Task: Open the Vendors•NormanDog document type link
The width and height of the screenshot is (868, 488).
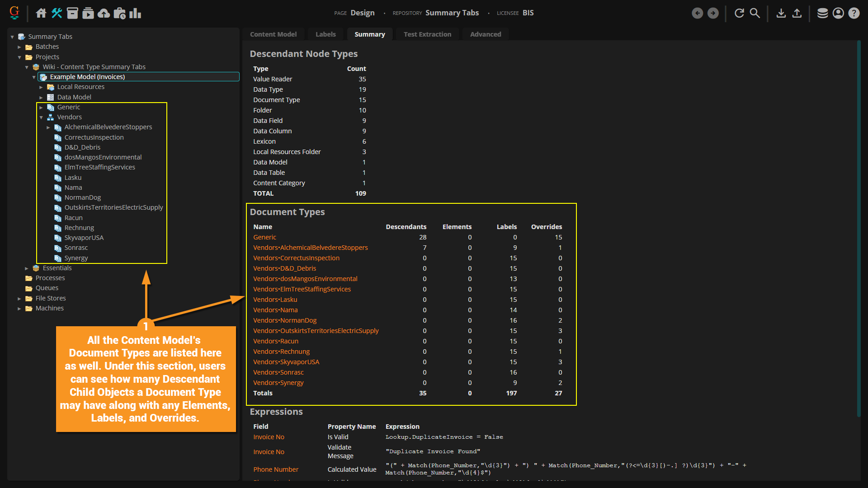Action: [x=285, y=320]
